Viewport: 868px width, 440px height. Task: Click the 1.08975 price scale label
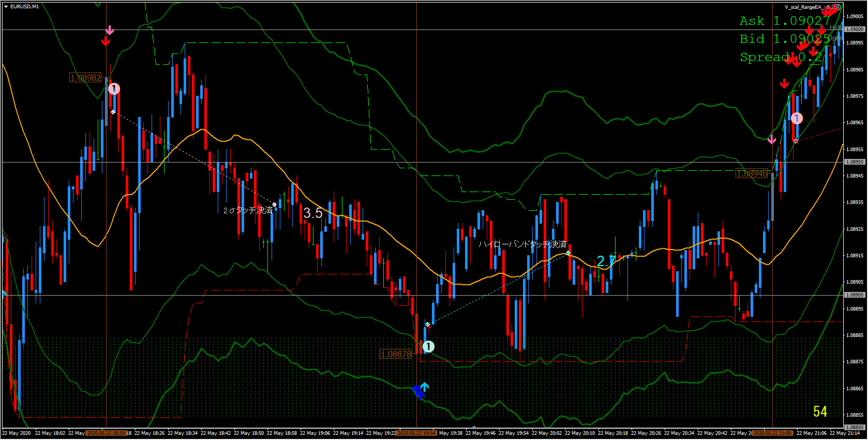click(855, 96)
